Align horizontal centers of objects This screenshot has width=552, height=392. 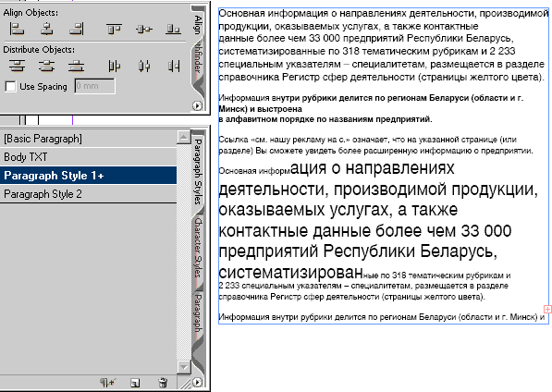46,29
